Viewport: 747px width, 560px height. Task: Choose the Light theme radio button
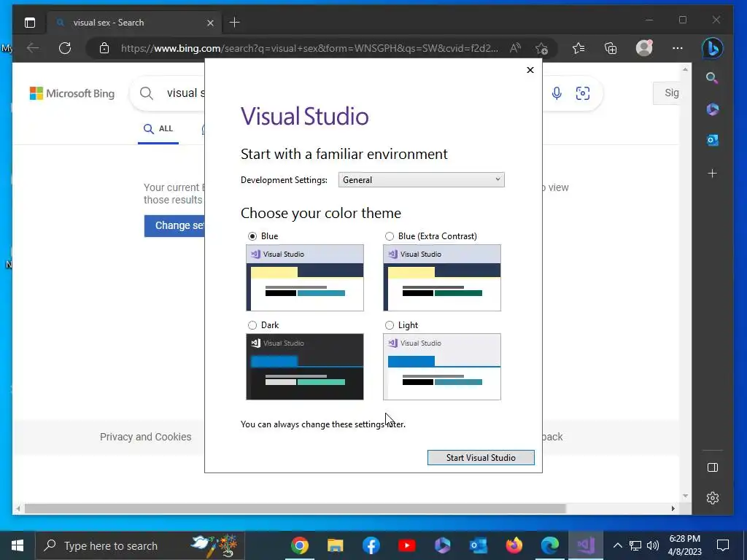(390, 325)
